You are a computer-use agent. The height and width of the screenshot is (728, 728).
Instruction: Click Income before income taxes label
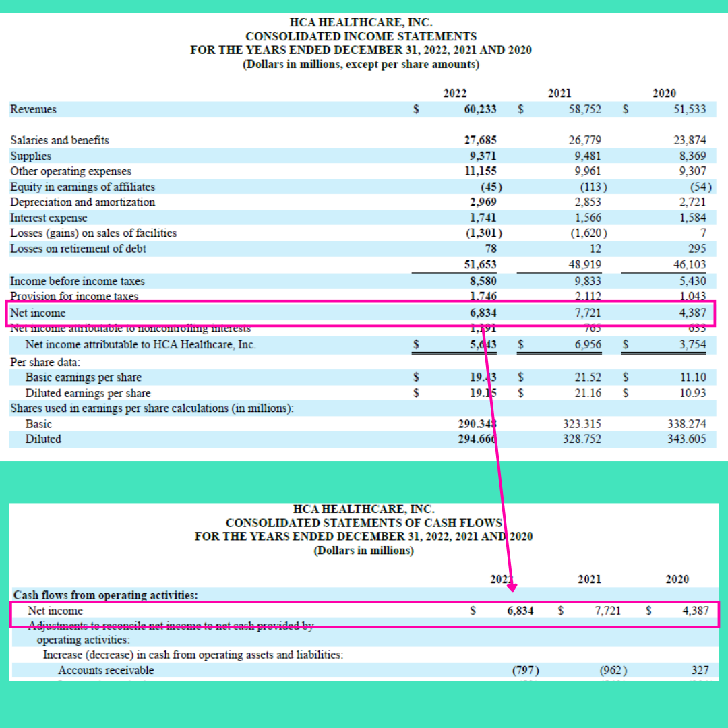(x=78, y=281)
